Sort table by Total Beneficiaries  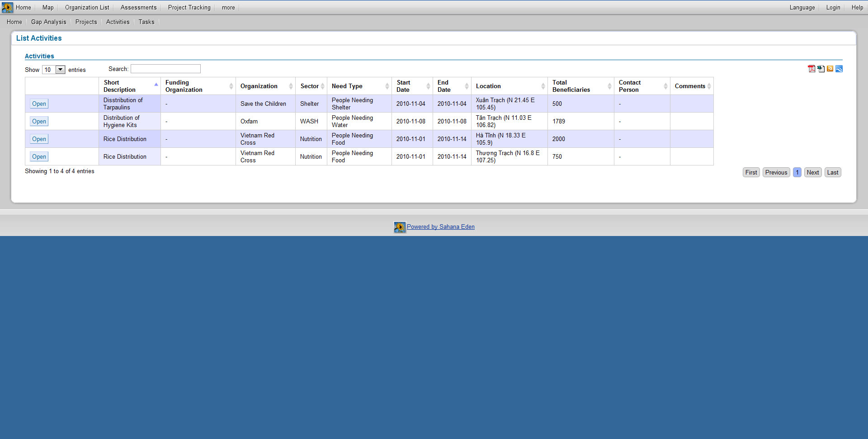(x=609, y=86)
